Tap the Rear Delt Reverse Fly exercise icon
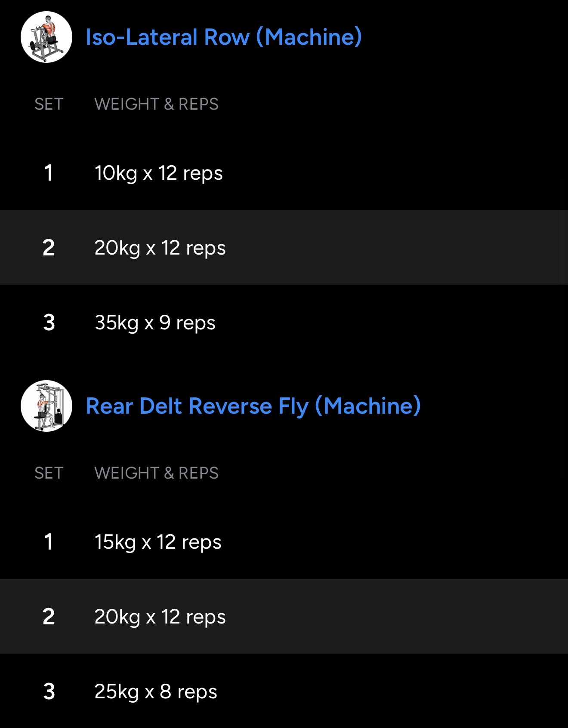Screen dimensions: 568x728 46,406
